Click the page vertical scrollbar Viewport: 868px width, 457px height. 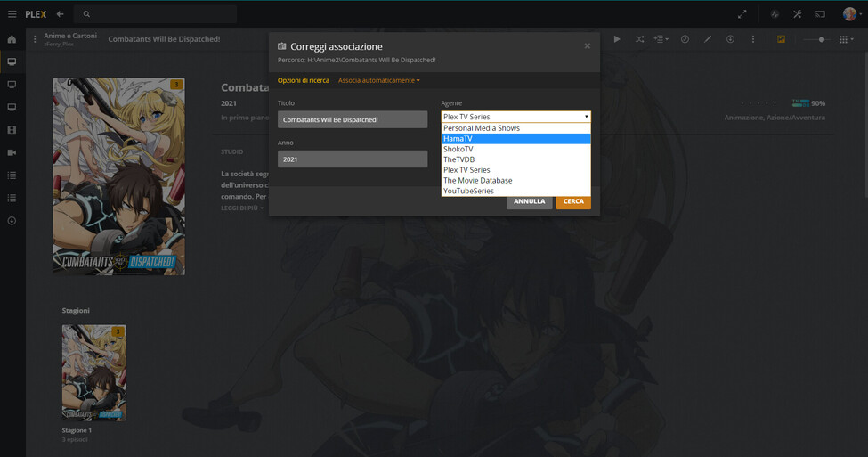click(x=865, y=125)
